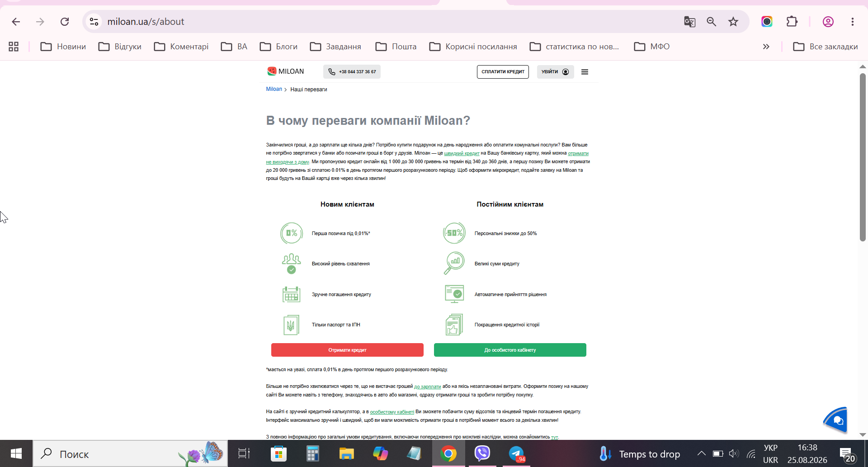868x467 pixels.
Task: Open the ВА bookmarks folder
Action: point(234,47)
